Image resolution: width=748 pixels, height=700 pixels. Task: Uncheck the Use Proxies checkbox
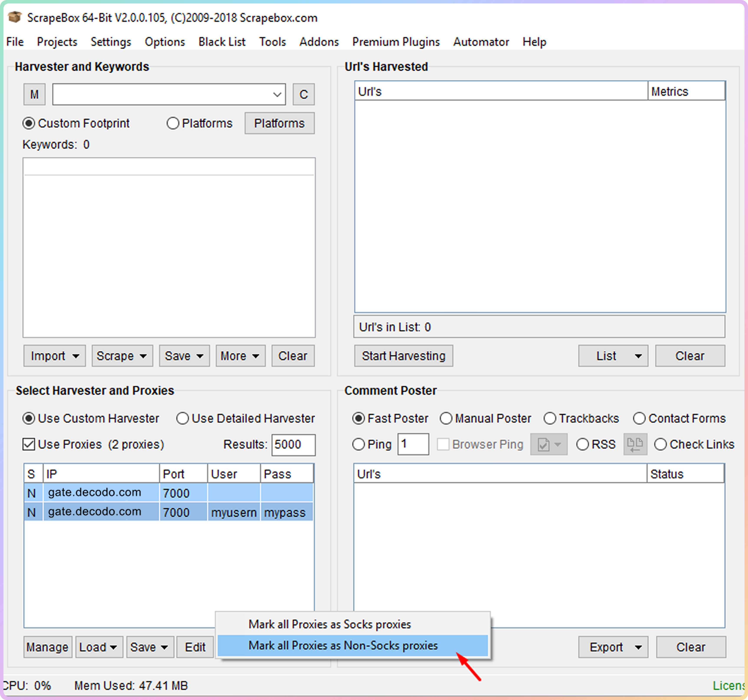coord(29,444)
